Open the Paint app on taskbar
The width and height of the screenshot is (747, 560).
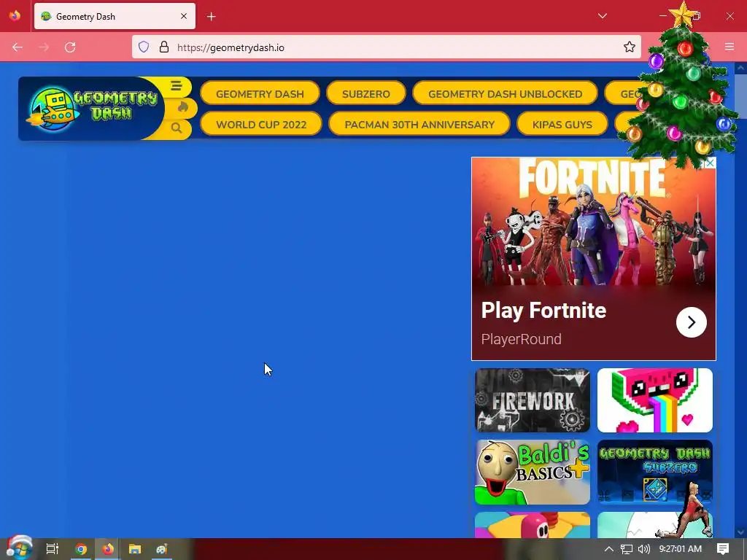tap(161, 549)
